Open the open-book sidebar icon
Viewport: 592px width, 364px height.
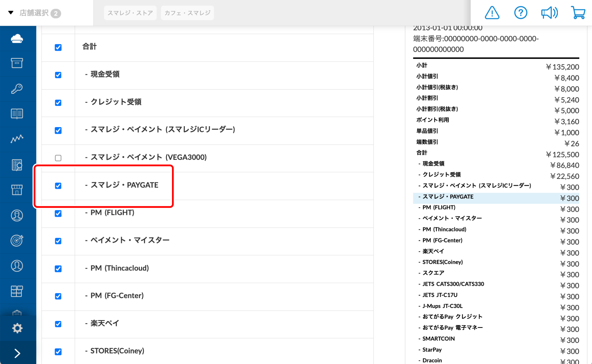point(17,114)
